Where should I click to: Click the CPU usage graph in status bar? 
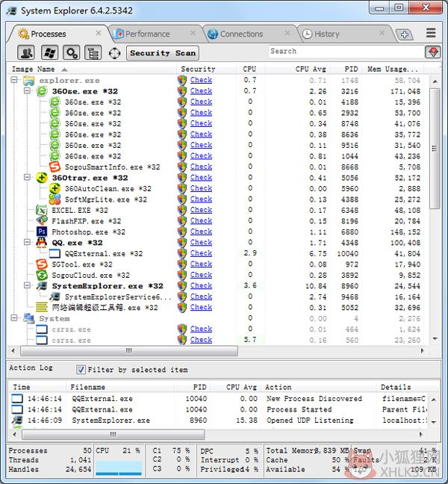pos(119,468)
